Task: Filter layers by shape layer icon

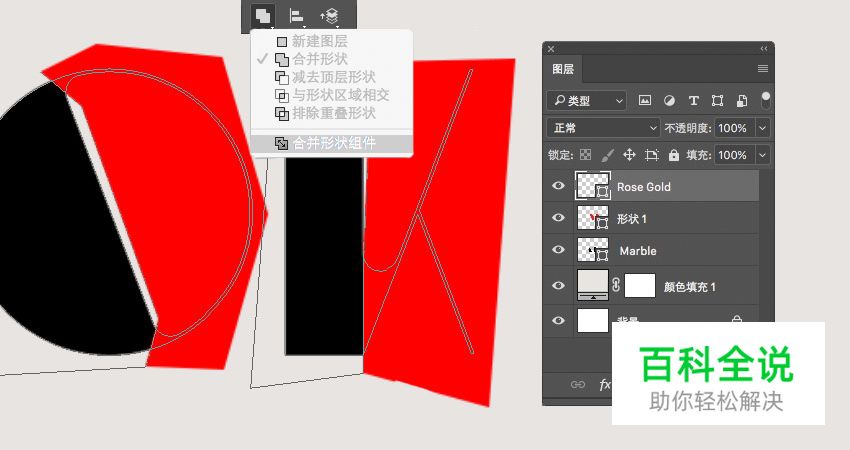Action: [717, 100]
